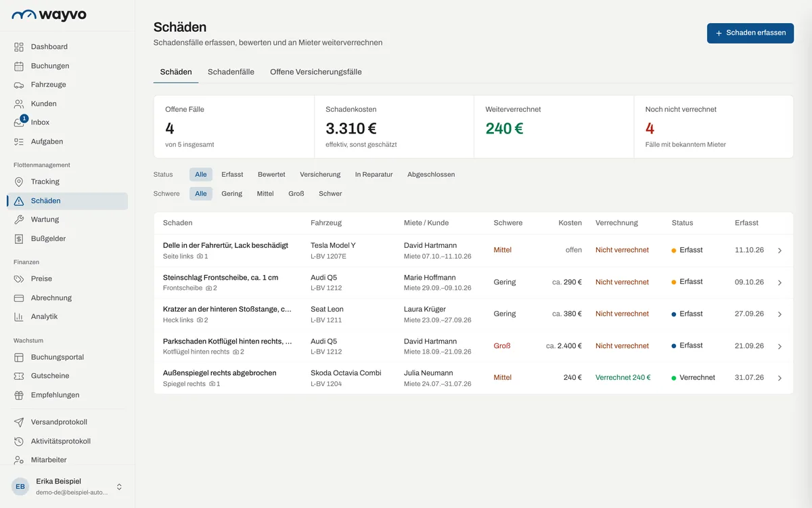Filter Schwere by Schwer
The width and height of the screenshot is (812, 508).
pyautogui.click(x=330, y=193)
